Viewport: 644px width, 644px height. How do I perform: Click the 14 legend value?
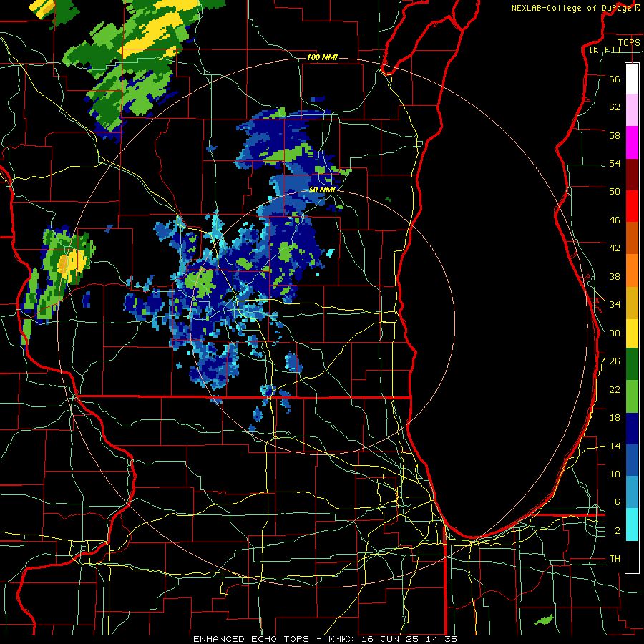click(615, 446)
